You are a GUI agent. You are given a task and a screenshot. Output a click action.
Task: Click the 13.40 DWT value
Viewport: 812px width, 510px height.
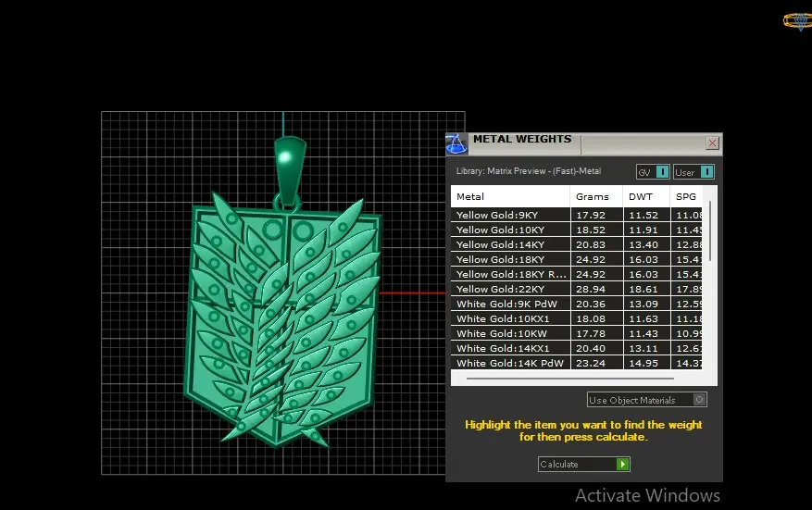[643, 244]
